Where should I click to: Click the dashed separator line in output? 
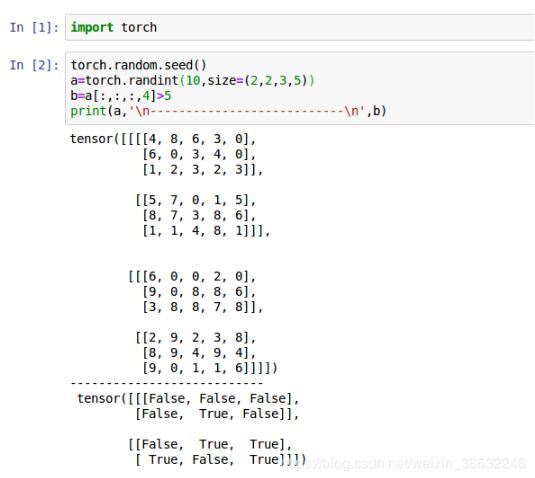click(167, 383)
